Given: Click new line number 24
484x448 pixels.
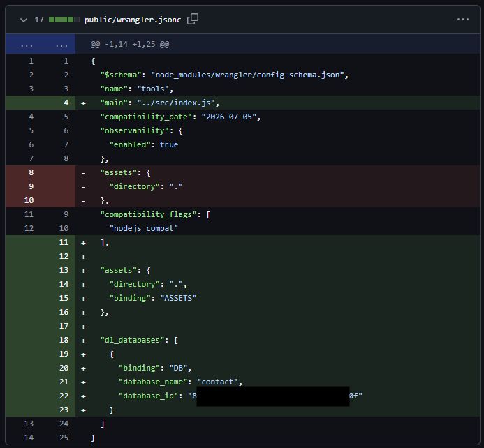Looking at the screenshot, I should click(64, 424).
